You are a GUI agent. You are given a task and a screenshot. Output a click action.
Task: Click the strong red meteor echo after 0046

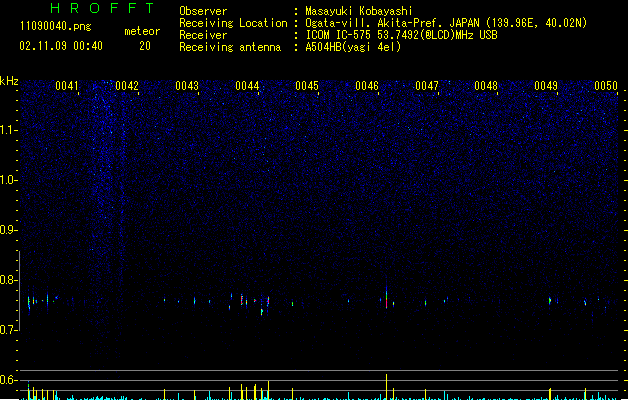(x=386, y=299)
